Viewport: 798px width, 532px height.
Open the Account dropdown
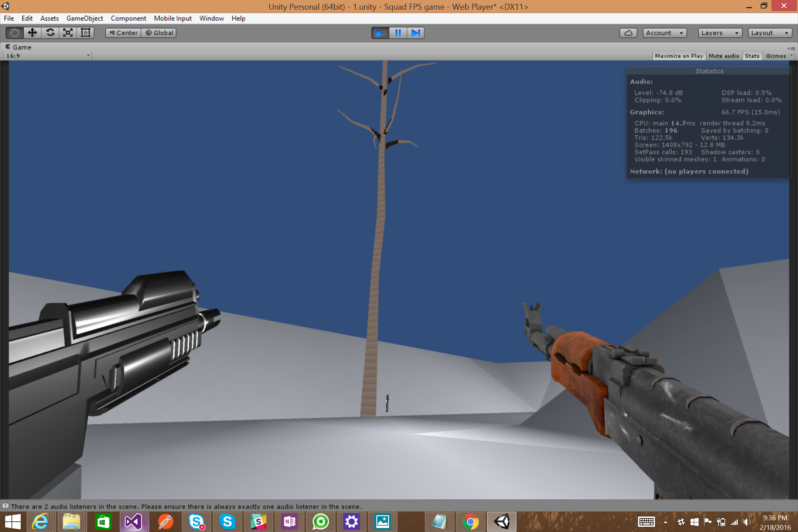pyautogui.click(x=665, y=33)
